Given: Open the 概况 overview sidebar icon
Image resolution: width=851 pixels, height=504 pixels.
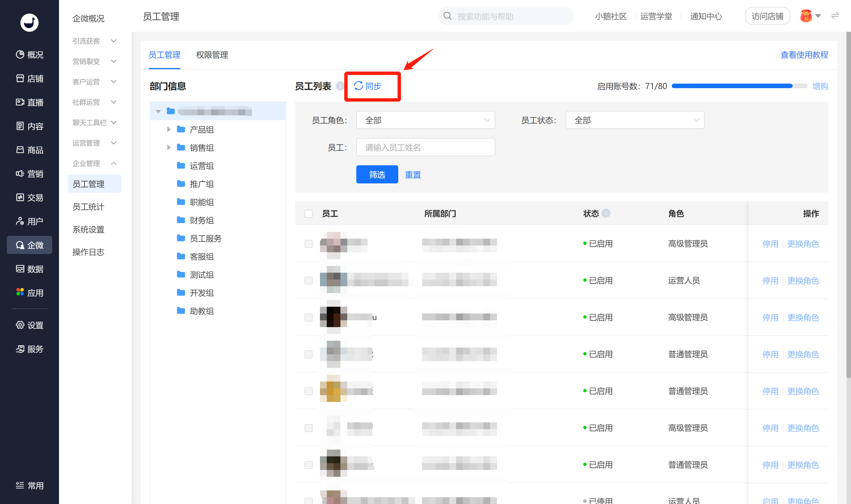Looking at the screenshot, I should pyautogui.click(x=20, y=54).
